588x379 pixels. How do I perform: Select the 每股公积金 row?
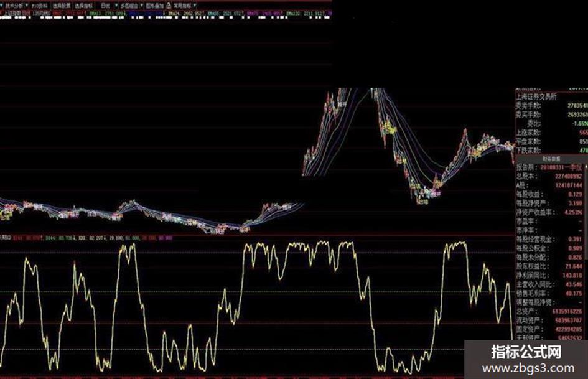pyautogui.click(x=549, y=248)
